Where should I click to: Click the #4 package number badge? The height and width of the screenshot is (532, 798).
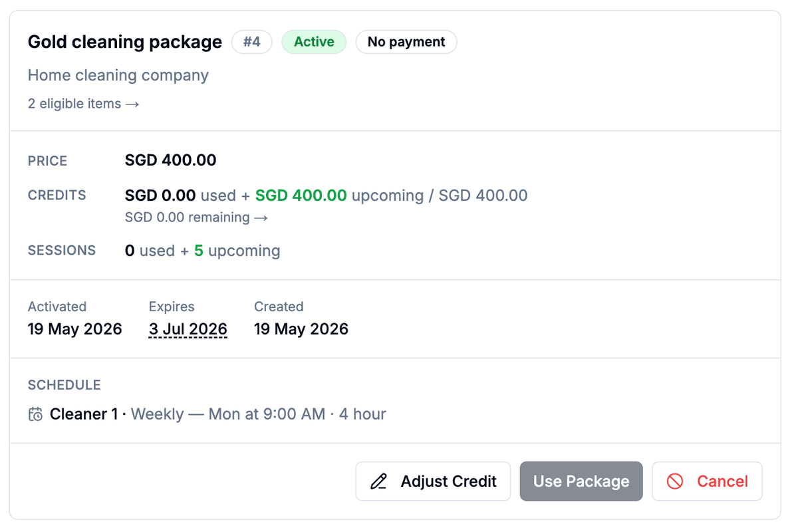pos(252,42)
